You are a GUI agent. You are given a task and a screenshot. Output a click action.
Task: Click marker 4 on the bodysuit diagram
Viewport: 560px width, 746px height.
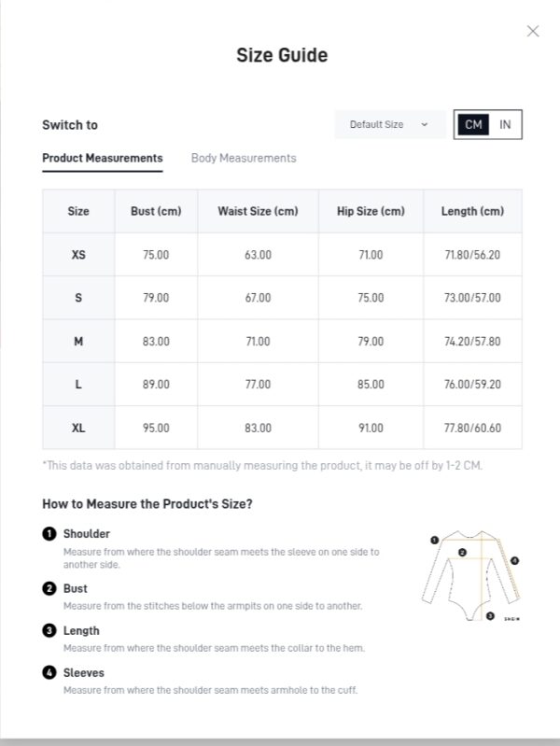click(514, 561)
